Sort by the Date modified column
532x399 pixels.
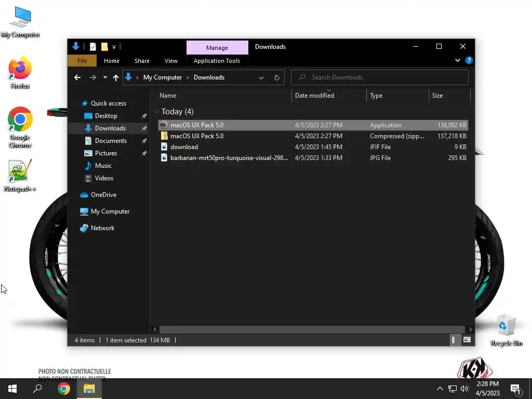click(329, 96)
